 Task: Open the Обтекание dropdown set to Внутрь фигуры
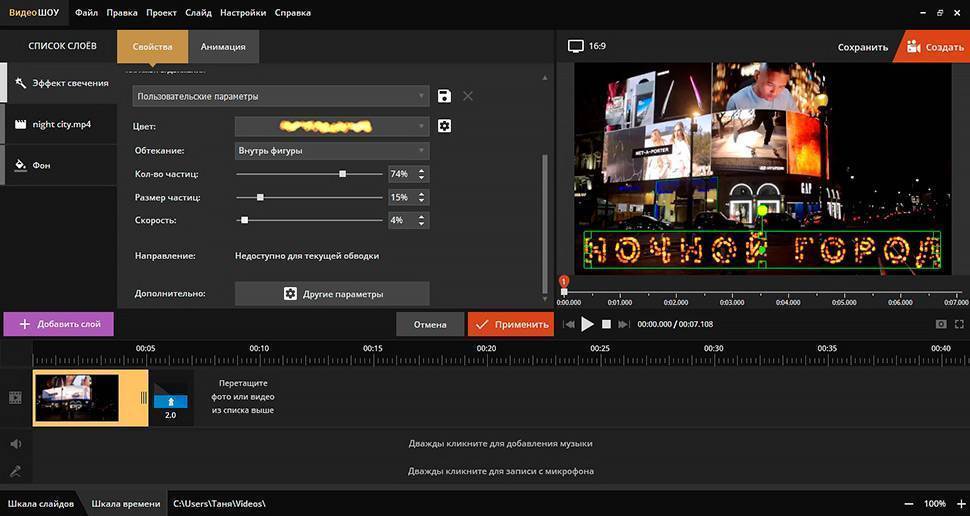331,151
